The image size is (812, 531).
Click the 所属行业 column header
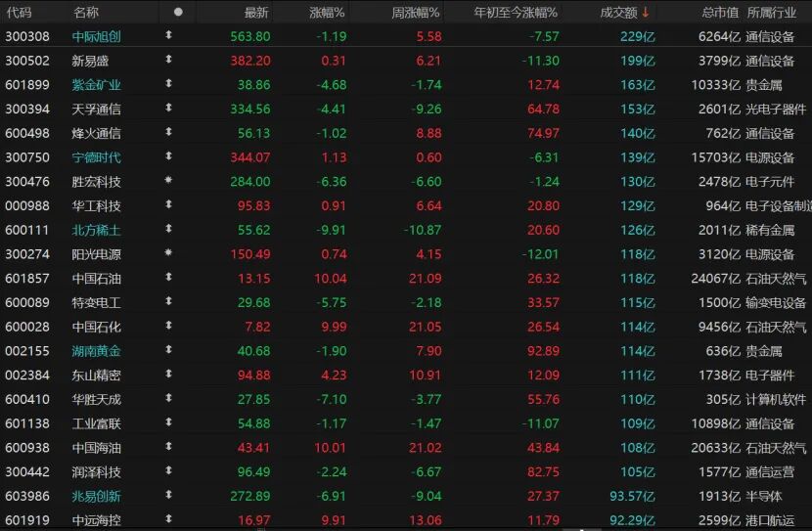[x=772, y=13]
